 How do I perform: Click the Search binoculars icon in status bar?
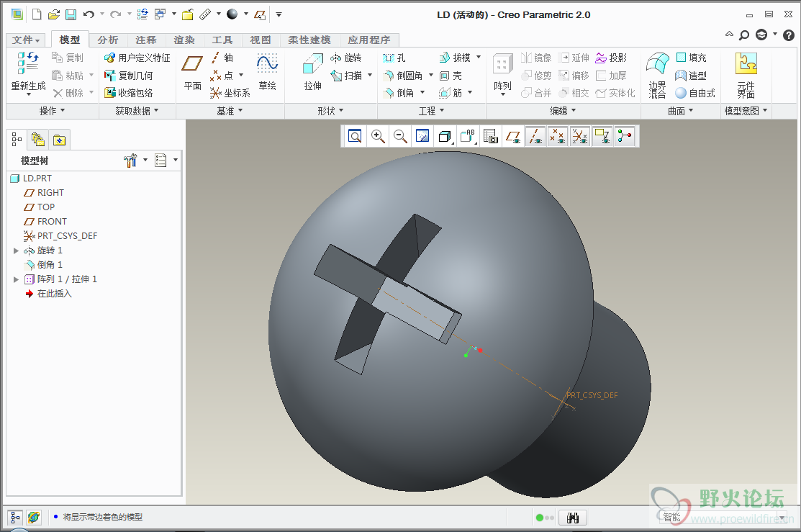tap(573, 518)
